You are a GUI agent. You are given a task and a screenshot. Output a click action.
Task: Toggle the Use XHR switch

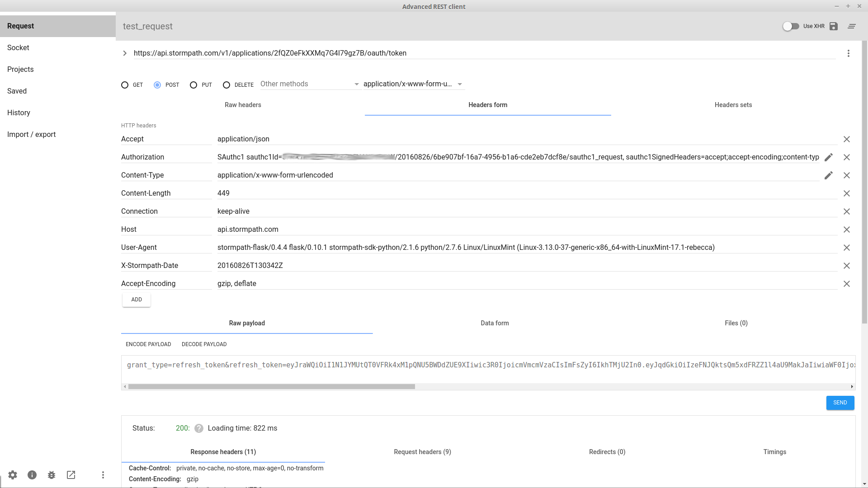(x=791, y=26)
